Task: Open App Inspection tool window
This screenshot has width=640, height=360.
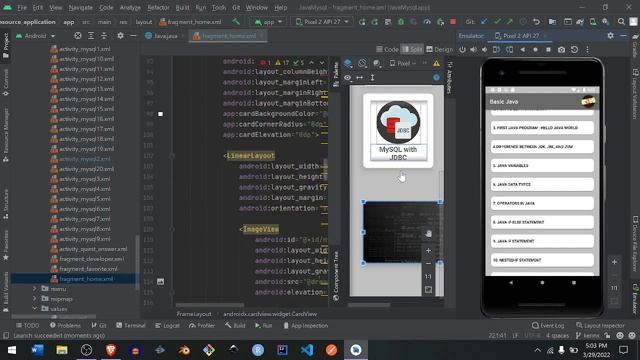Action: (x=305, y=325)
